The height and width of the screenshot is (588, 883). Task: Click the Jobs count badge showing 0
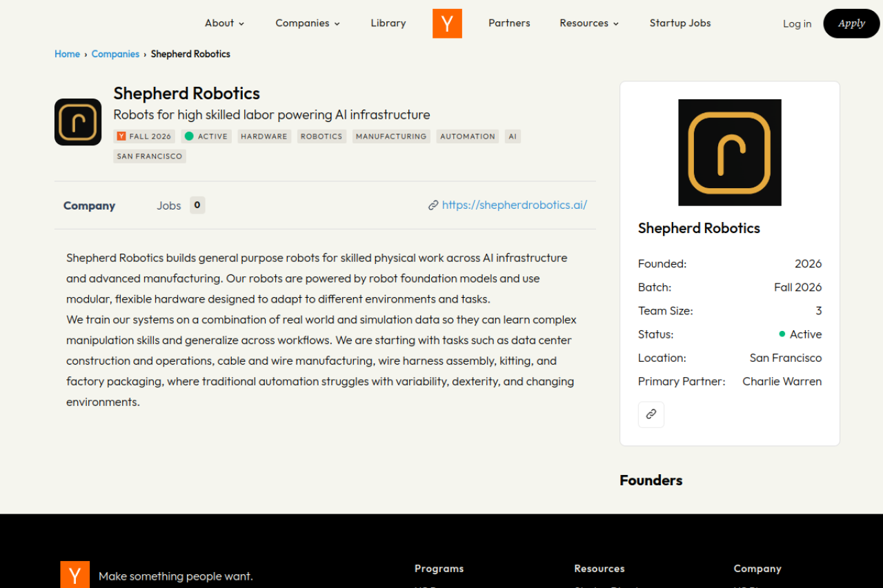197,205
